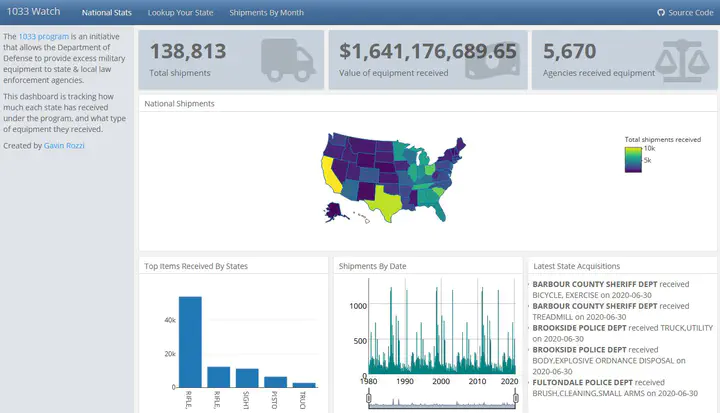The image size is (720, 413).
Task: Click the money icon on equipment value card
Action: click(492, 61)
